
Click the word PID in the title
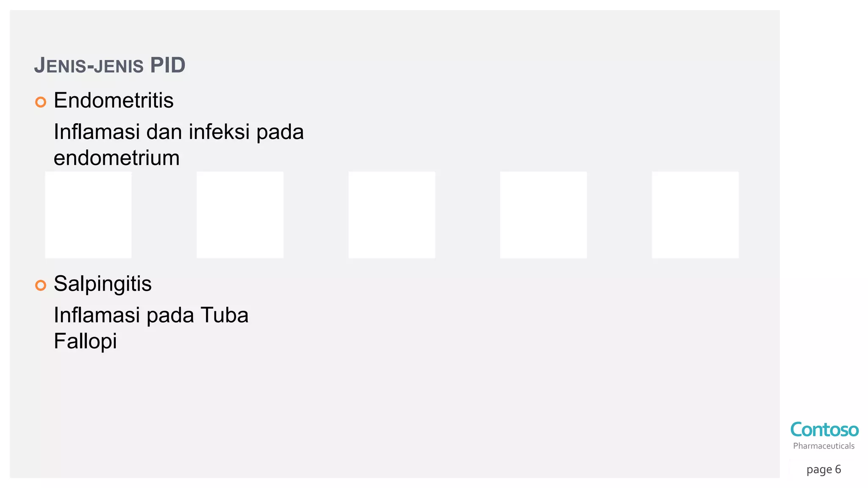coord(167,65)
